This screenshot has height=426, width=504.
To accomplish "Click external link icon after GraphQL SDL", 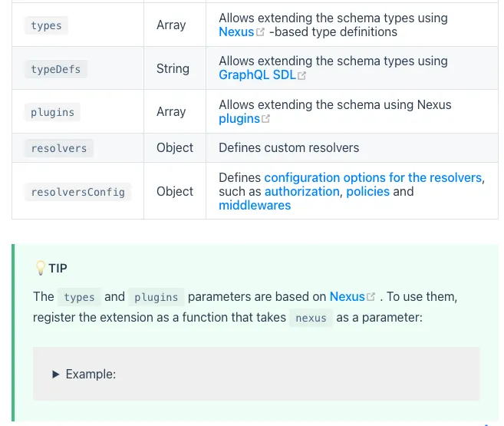I will pos(301,75).
